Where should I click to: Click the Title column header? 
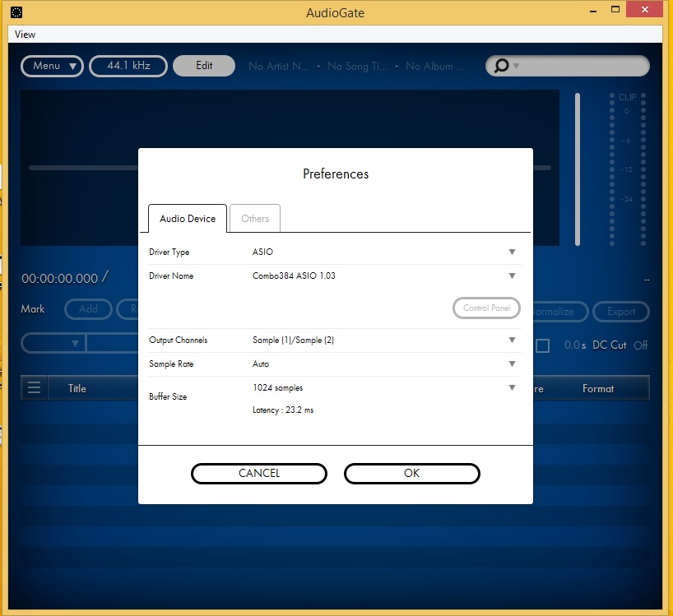(x=77, y=389)
